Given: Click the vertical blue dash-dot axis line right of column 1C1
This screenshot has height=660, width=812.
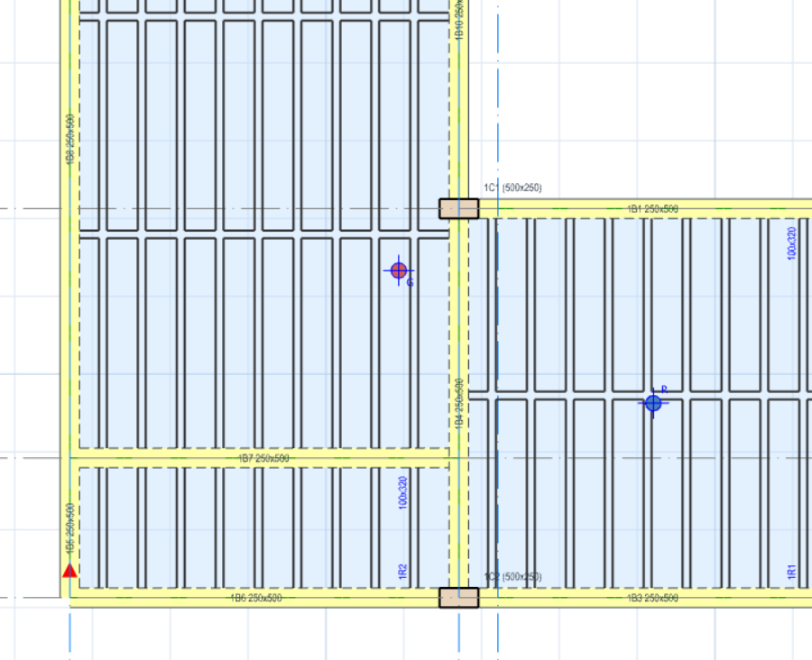Looking at the screenshot, I should tap(498, 330).
